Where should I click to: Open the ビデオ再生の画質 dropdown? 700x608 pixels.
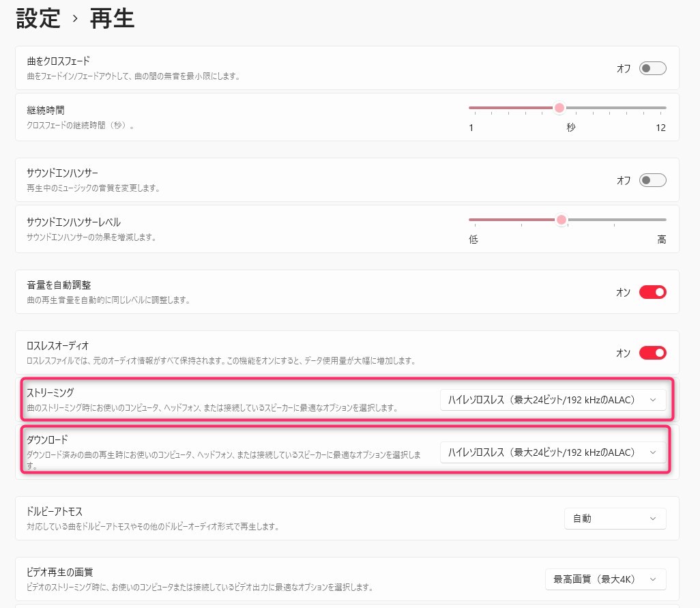click(605, 579)
